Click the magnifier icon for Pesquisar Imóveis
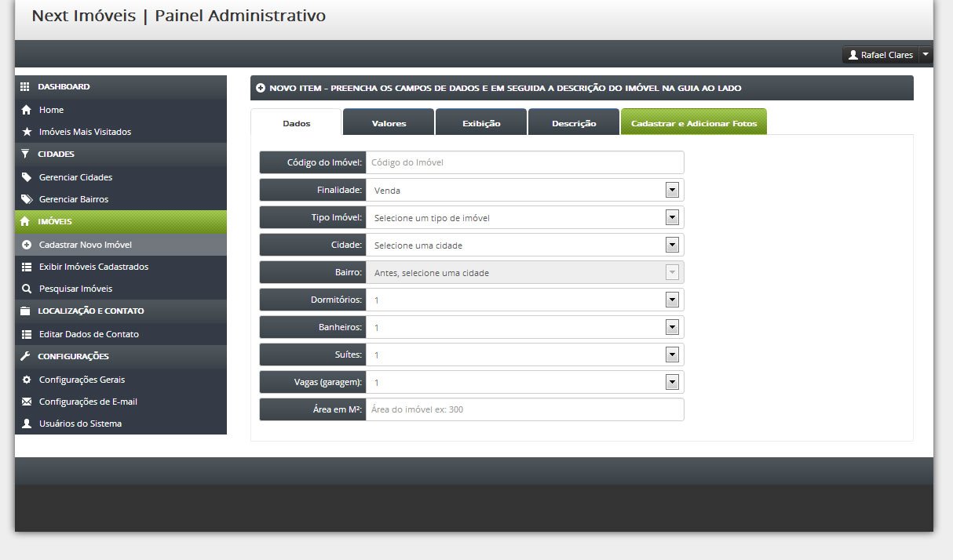Screen dimensions: 953x560 click(x=26, y=289)
